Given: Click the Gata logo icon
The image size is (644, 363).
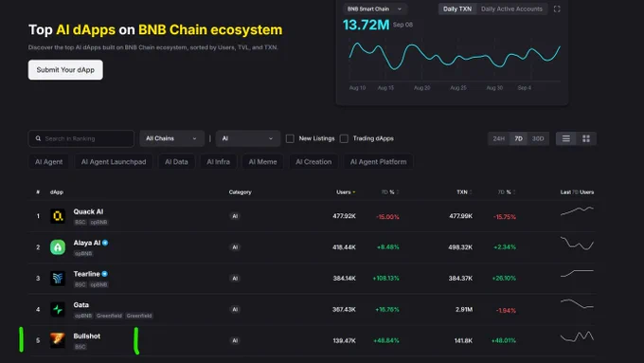Looking at the screenshot, I should point(58,310).
